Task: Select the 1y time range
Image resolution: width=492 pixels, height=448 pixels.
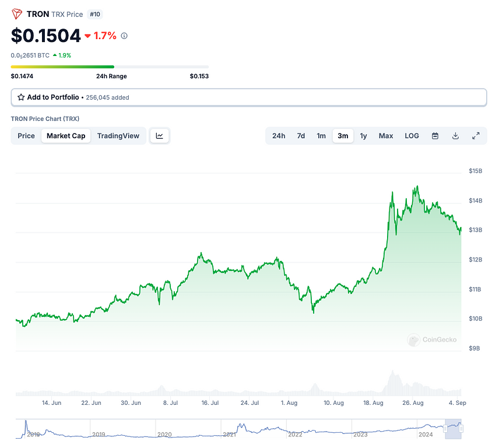Action: (363, 136)
